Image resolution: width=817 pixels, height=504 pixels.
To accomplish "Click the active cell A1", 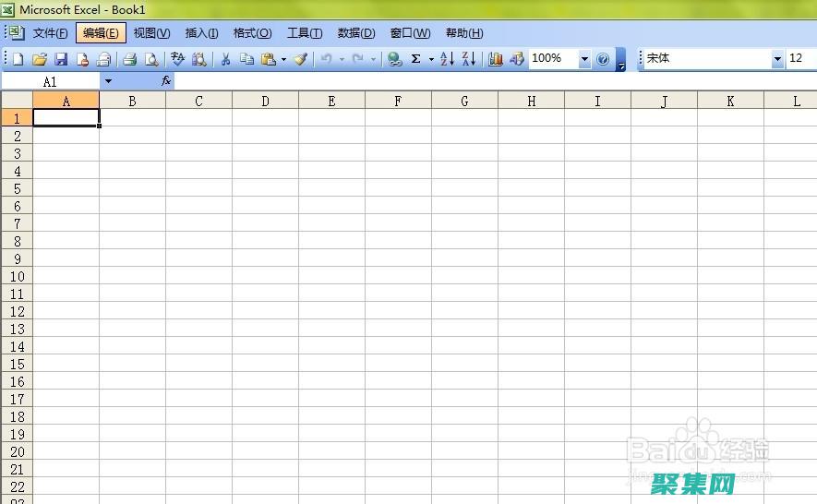I will click(66, 118).
